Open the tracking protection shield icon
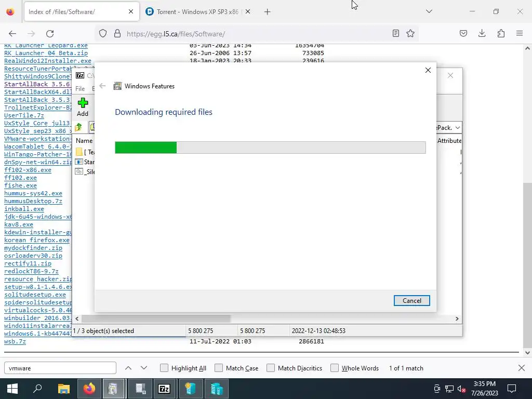The image size is (532, 399). coord(103,33)
